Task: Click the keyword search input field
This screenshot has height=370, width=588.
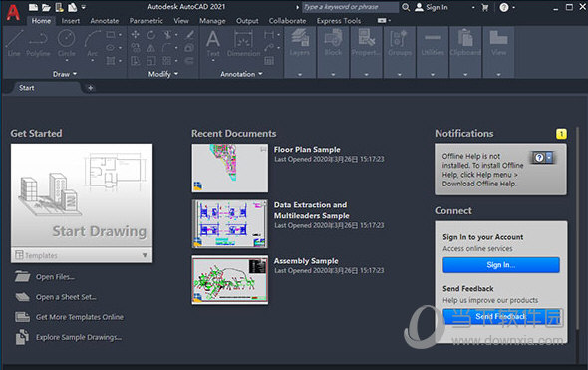Action: click(350, 7)
